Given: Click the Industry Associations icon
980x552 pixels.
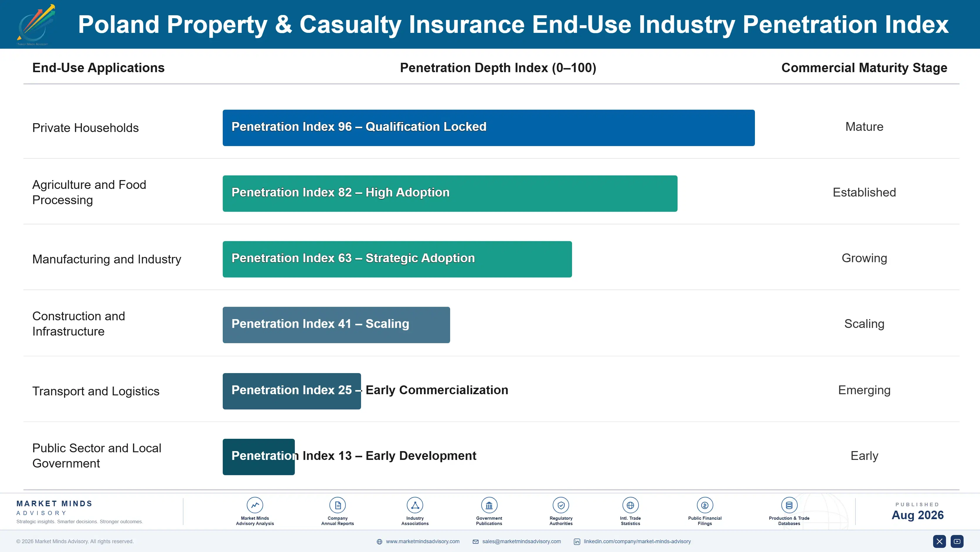Looking at the screenshot, I should [415, 505].
